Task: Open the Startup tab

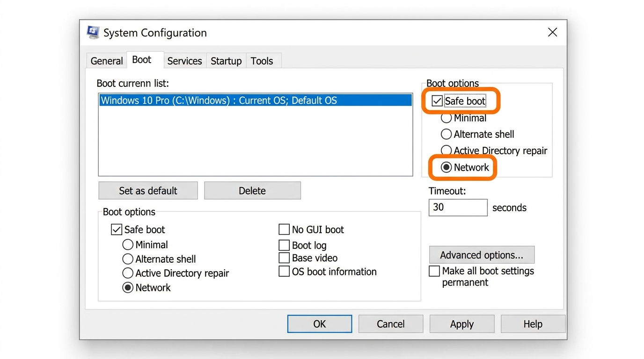Action: (x=226, y=61)
